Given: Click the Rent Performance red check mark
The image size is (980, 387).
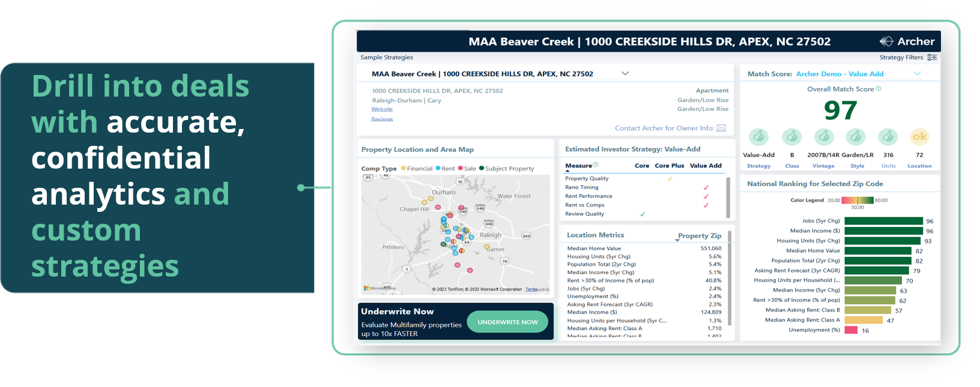Looking at the screenshot, I should (706, 196).
